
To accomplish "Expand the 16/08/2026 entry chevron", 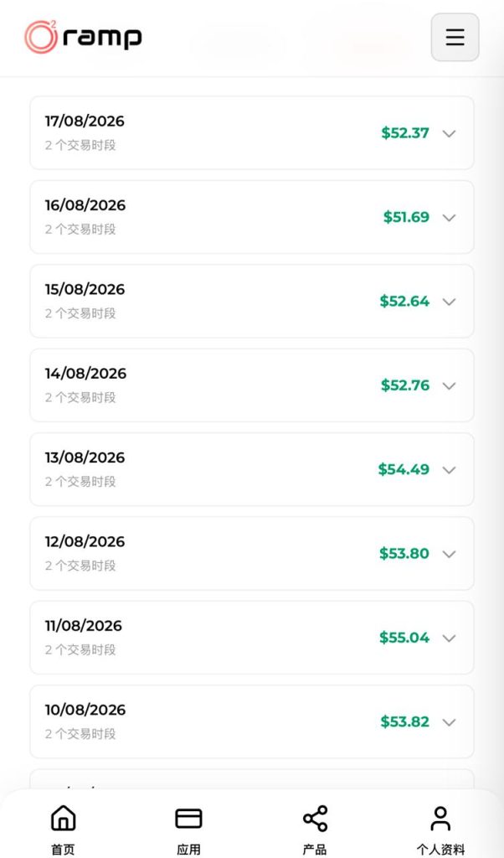I will (449, 218).
